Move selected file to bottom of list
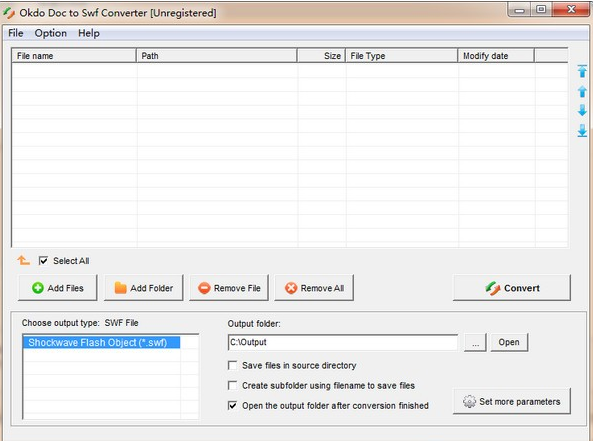Screen dimensions: 593x441 coord(582,130)
